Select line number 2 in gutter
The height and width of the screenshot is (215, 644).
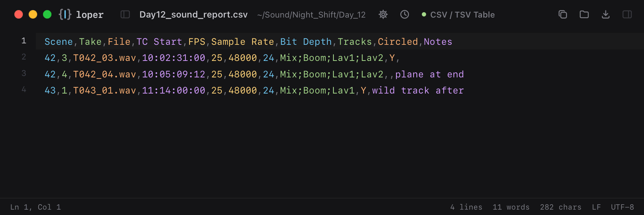[24, 57]
